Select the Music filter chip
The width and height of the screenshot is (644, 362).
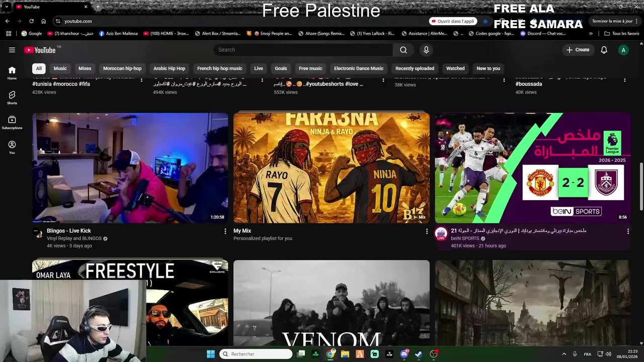60,68
